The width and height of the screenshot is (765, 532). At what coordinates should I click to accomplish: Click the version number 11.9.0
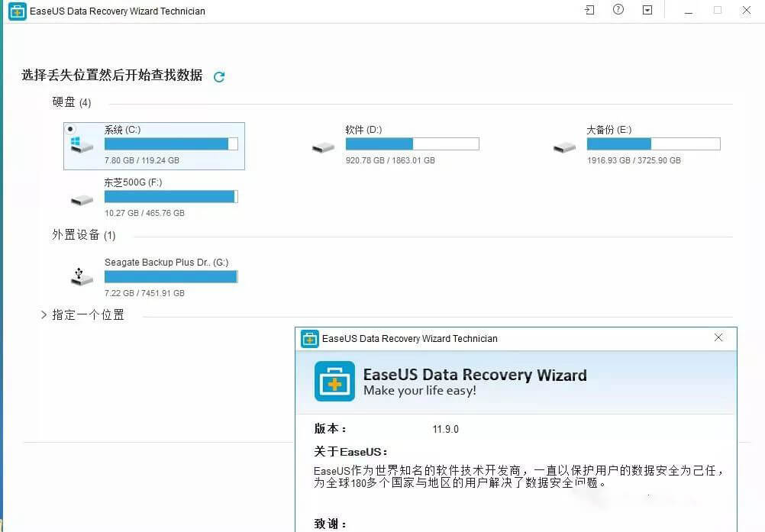click(x=445, y=429)
